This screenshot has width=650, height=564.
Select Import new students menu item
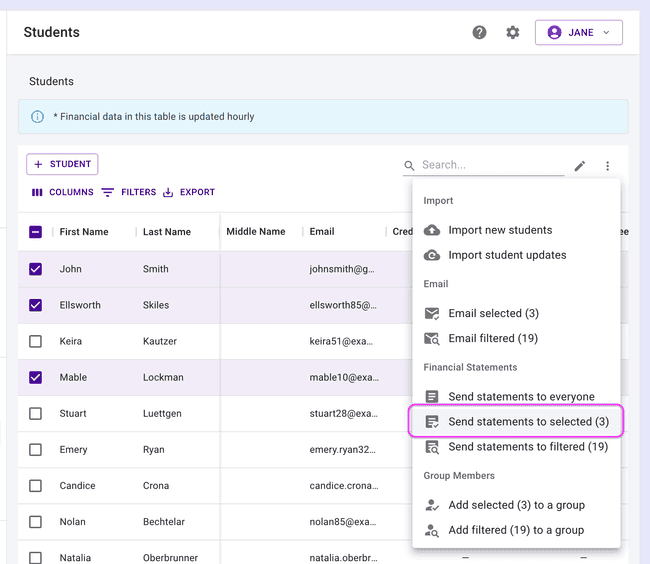pos(499,230)
